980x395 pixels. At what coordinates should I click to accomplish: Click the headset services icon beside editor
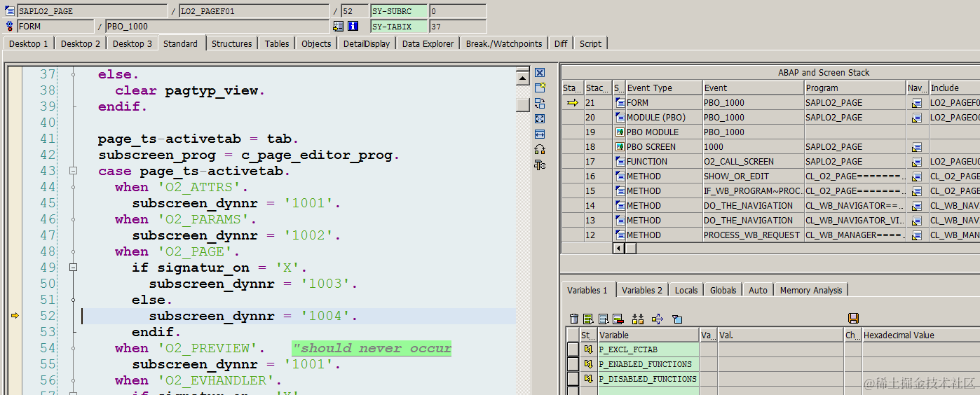coord(540,149)
